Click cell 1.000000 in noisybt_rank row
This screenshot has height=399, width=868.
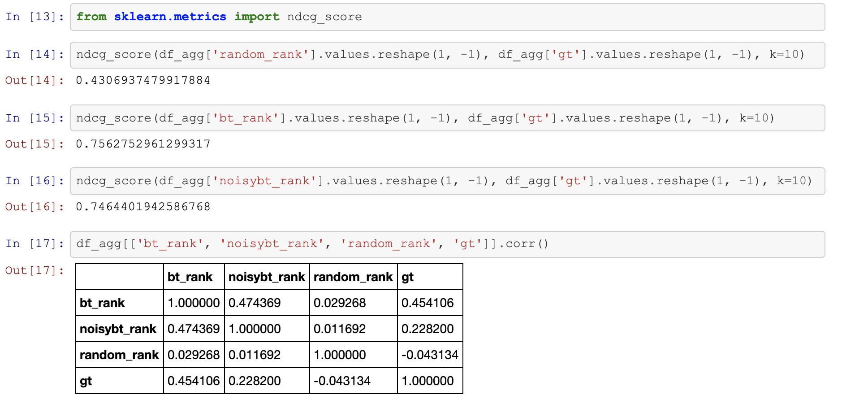coord(267,329)
